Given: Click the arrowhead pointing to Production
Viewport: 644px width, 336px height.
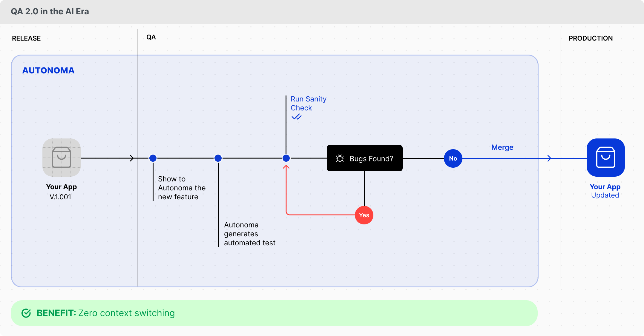Looking at the screenshot, I should pyautogui.click(x=550, y=158).
